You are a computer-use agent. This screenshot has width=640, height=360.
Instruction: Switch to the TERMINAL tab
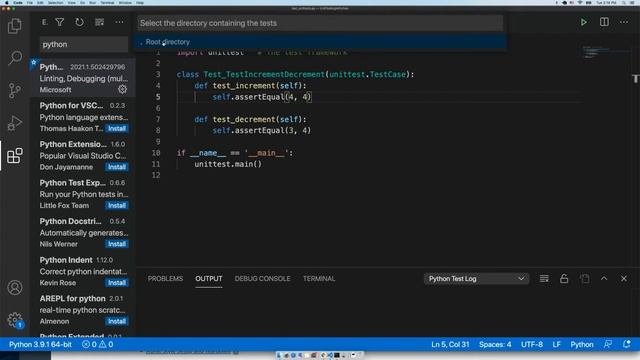click(x=319, y=278)
